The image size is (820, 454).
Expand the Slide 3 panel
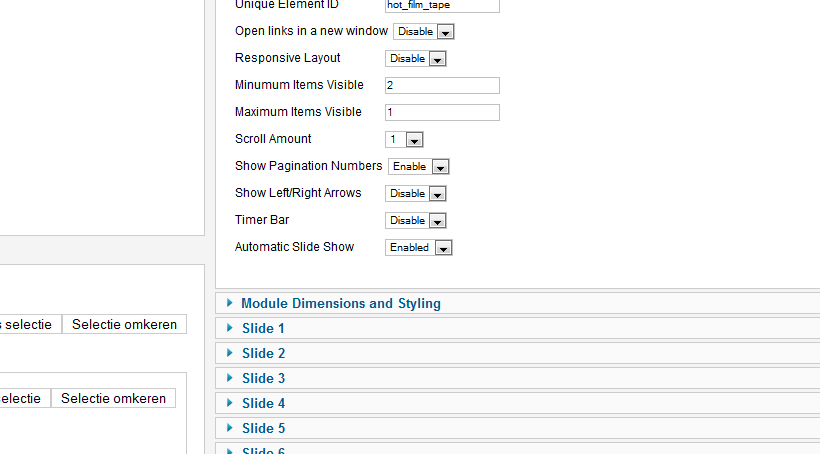click(518, 378)
